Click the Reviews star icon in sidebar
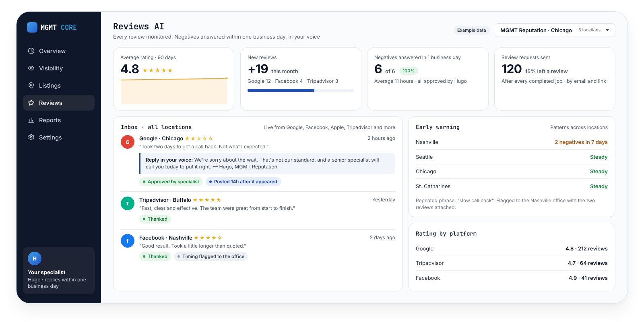The image size is (644, 322). (x=31, y=103)
